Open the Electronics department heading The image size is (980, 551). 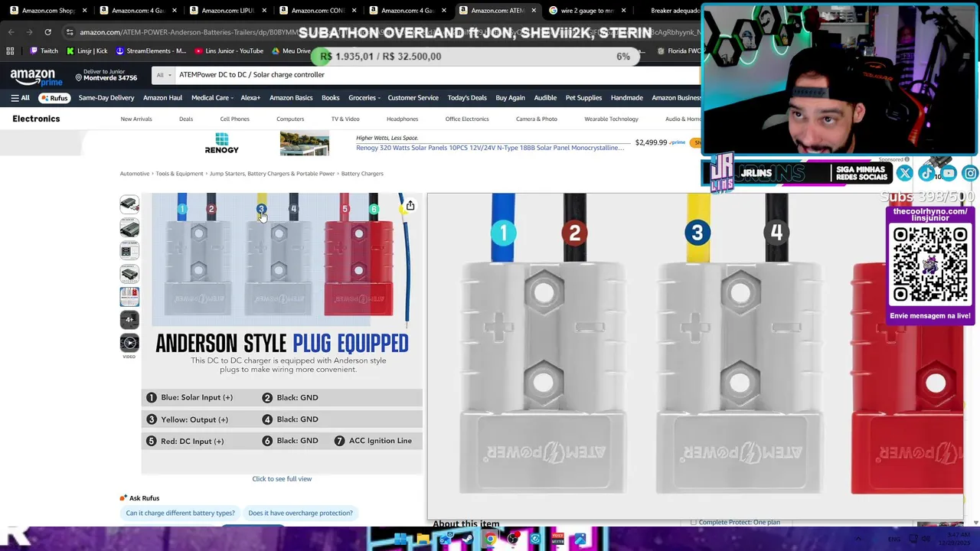[36, 119]
